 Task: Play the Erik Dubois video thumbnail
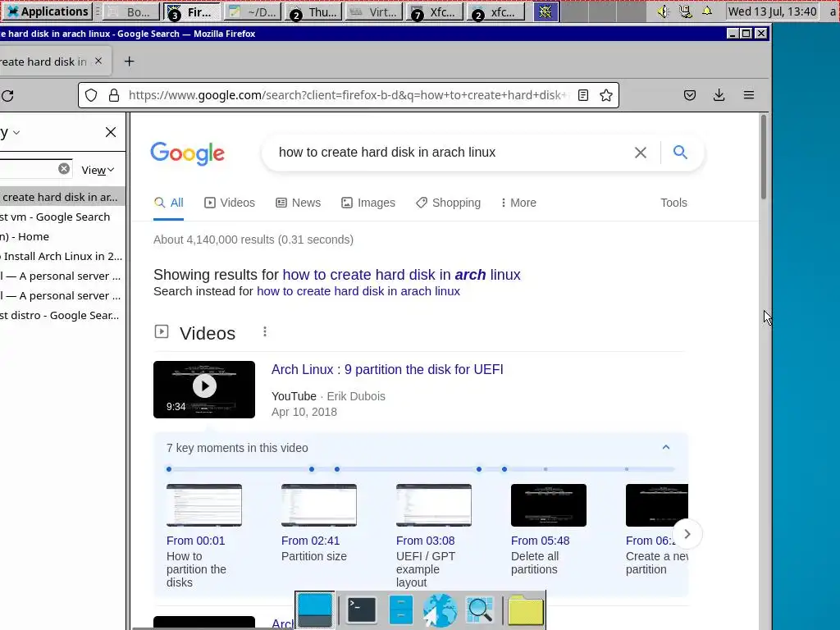[204, 390]
